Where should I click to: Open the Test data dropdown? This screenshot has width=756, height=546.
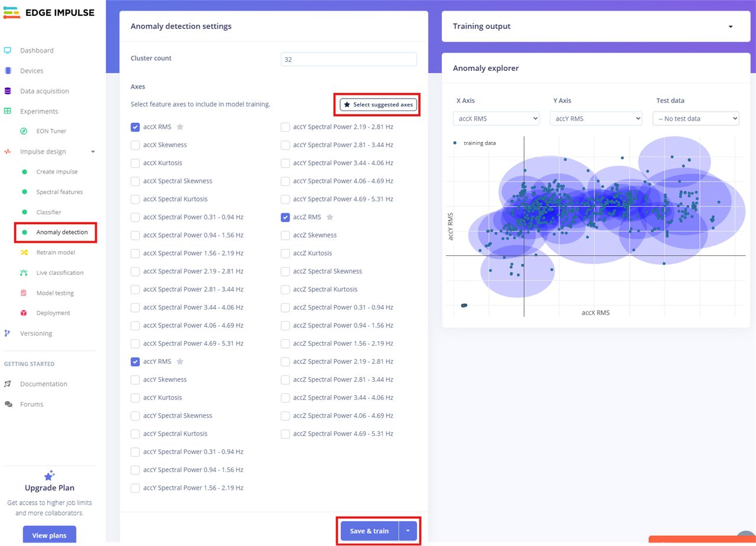(x=696, y=118)
